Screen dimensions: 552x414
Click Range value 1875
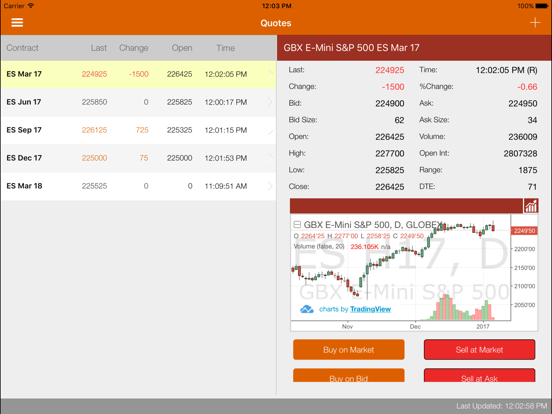[x=528, y=170]
